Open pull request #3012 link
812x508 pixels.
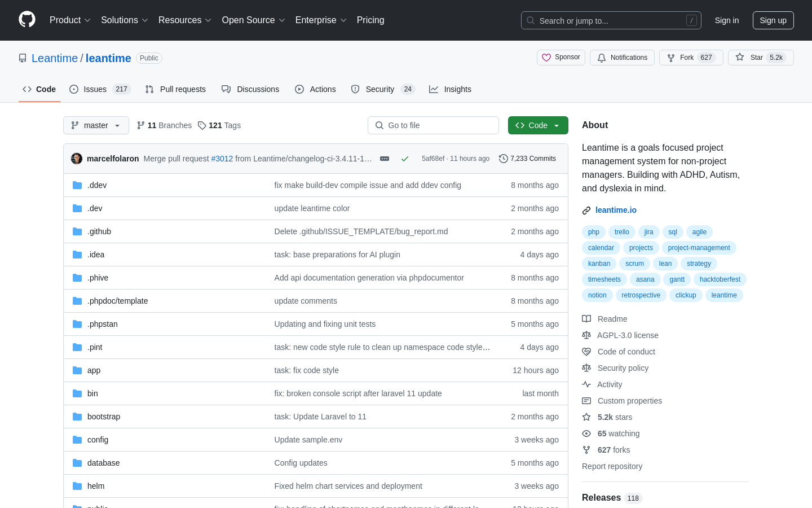pos(222,159)
